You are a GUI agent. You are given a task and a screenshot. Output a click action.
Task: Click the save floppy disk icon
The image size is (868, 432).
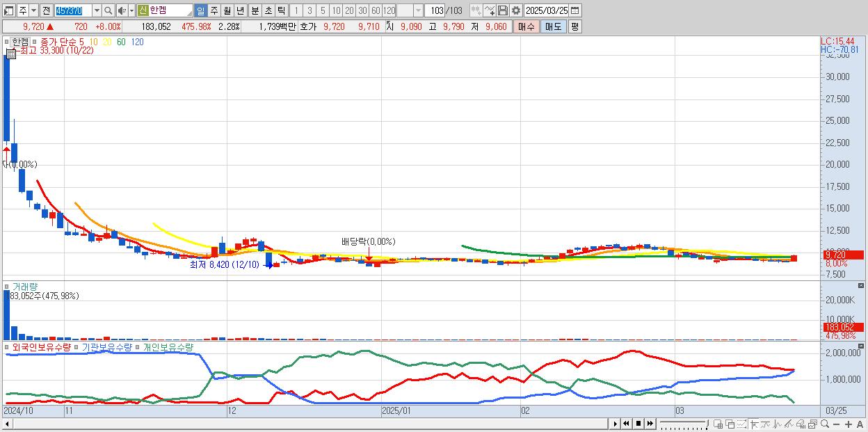pos(503,10)
